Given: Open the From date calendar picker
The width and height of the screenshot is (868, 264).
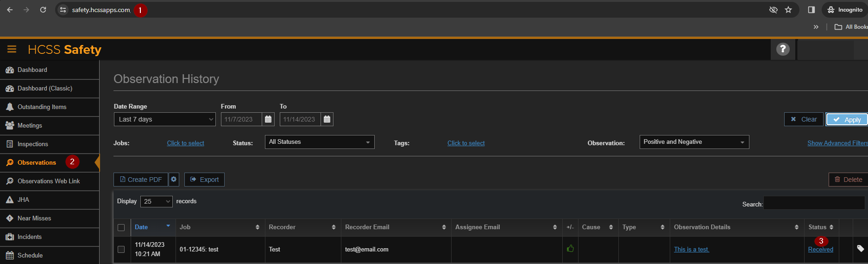Looking at the screenshot, I should (268, 119).
